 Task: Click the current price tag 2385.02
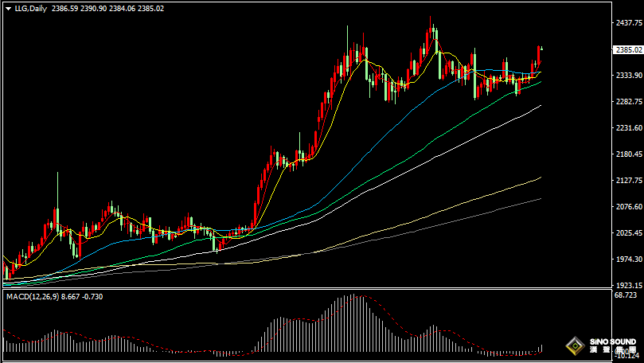click(x=628, y=50)
